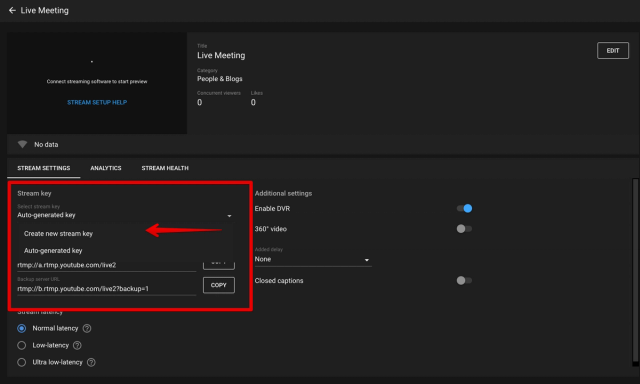Viewport: 640px width, 384px height.
Task: Click the People & Blogs category text
Action: (x=220, y=79)
